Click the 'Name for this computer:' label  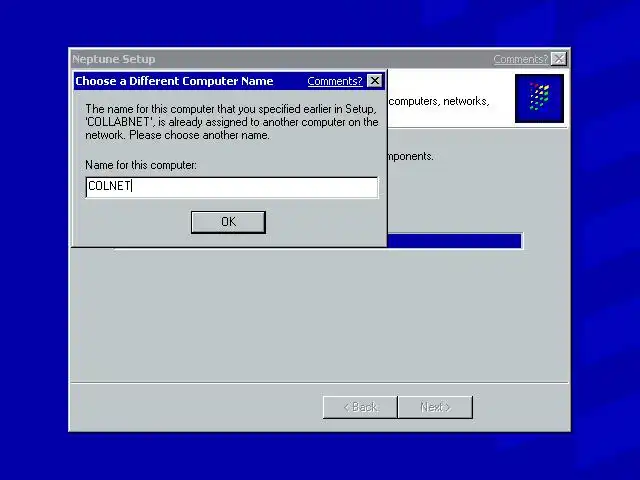pyautogui.click(x=141, y=165)
